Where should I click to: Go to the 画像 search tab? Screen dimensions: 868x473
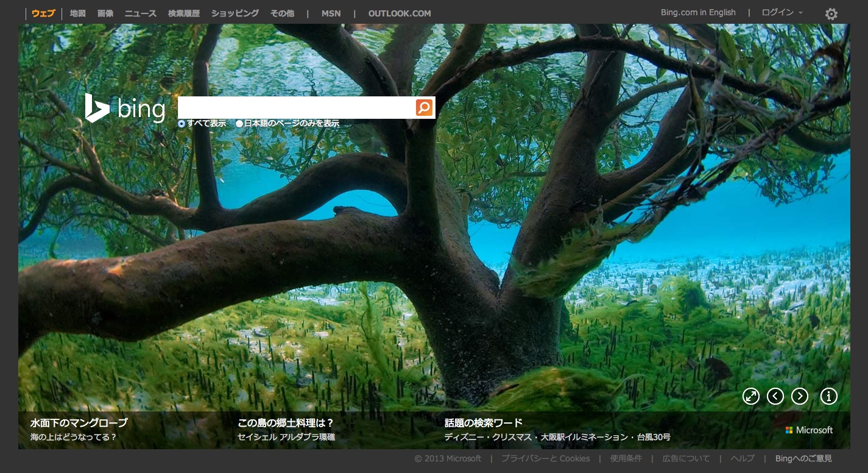click(105, 13)
